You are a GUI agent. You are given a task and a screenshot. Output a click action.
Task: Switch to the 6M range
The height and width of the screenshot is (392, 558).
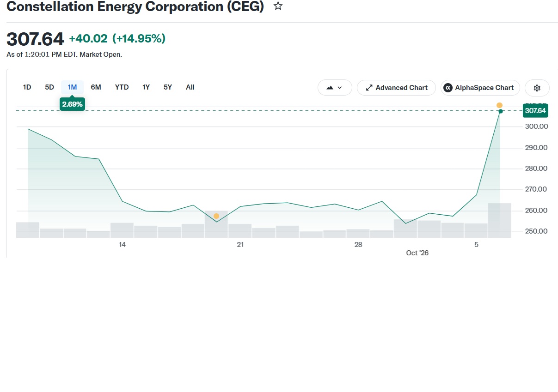point(96,87)
